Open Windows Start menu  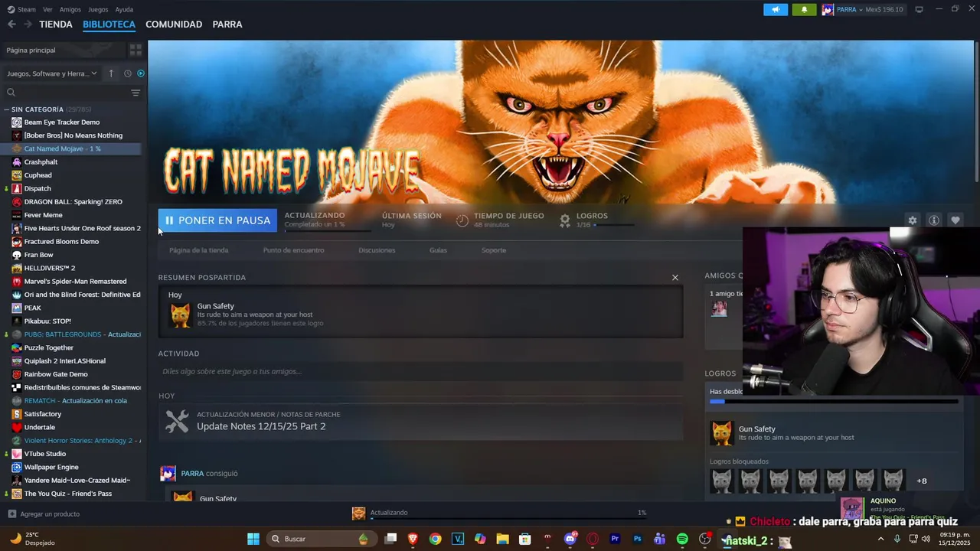(x=253, y=539)
